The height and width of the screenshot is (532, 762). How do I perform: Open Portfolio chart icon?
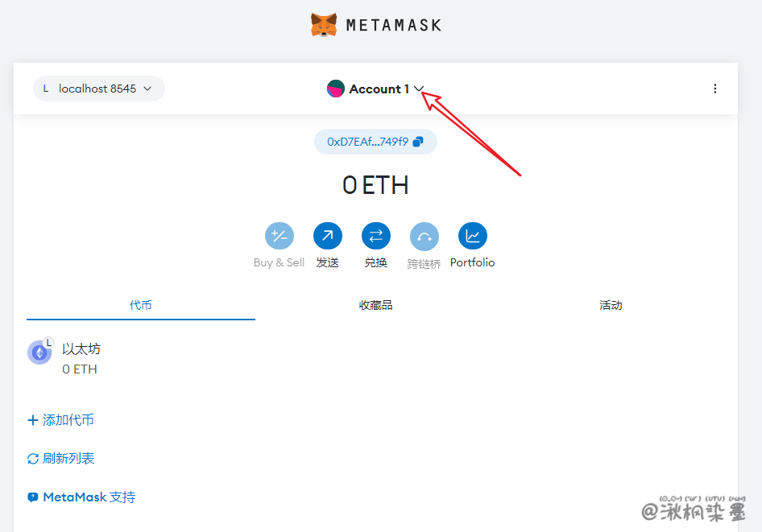tap(473, 236)
